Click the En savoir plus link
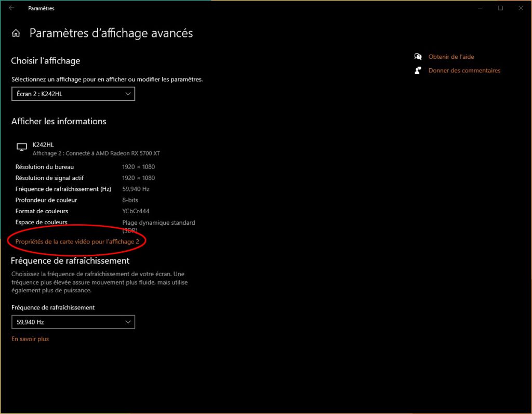The height and width of the screenshot is (414, 532). [30, 339]
